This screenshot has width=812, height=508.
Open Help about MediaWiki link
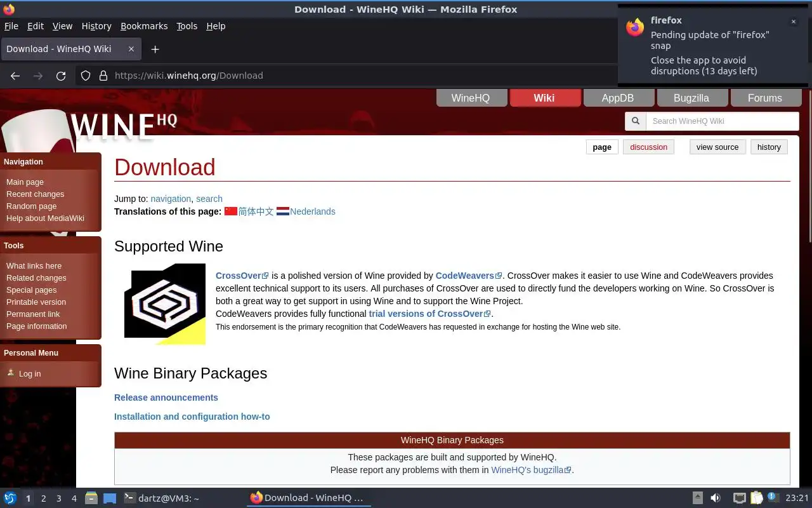point(45,218)
